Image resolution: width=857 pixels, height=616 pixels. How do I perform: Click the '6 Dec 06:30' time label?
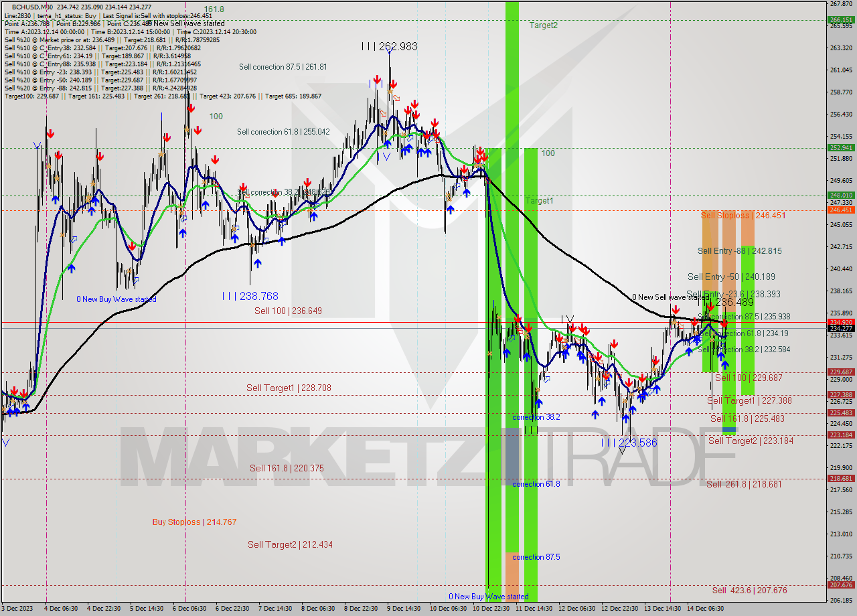tap(188, 609)
